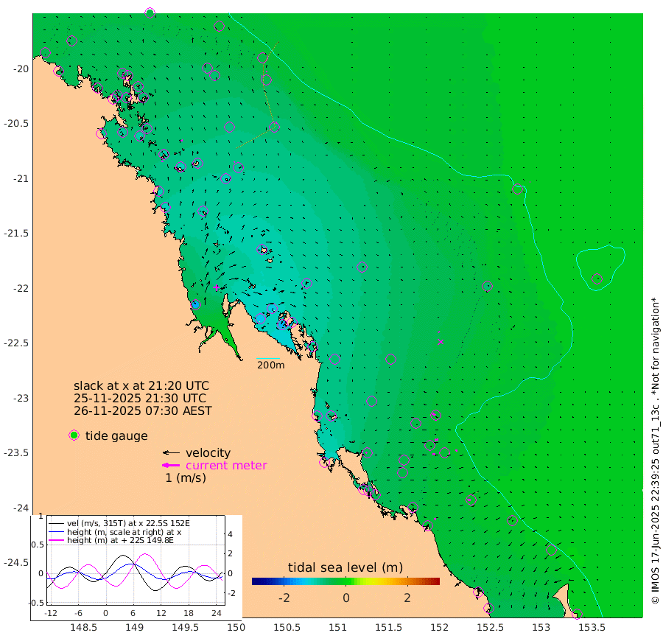Click the '-21.5' latitude axis label
Viewport: 663px width, 644px height.
pyautogui.click(x=16, y=234)
